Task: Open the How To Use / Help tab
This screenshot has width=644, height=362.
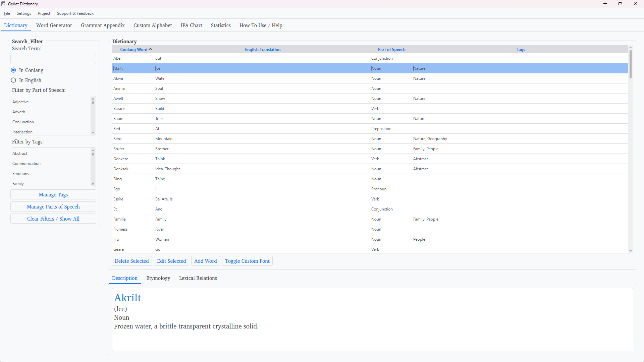Action: click(261, 25)
